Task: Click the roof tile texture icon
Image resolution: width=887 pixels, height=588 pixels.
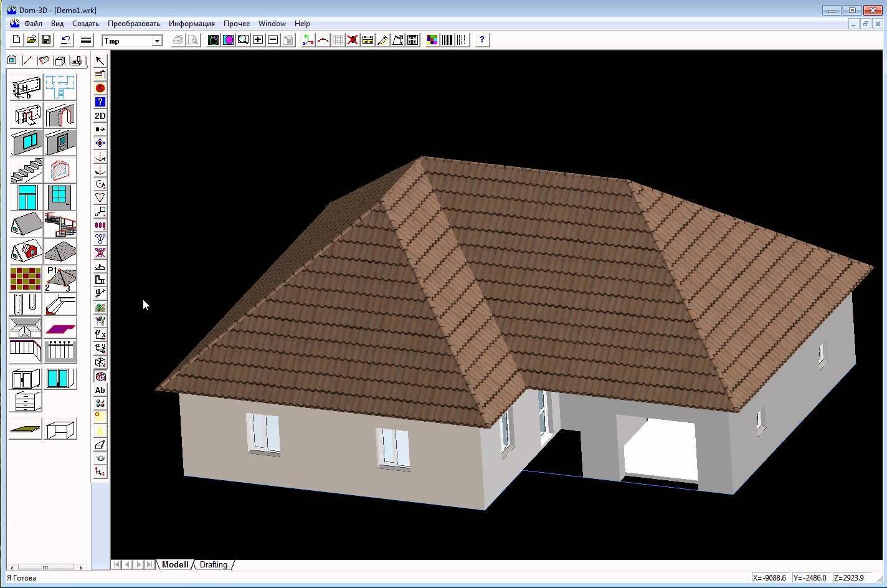Action: pyautogui.click(x=26, y=279)
